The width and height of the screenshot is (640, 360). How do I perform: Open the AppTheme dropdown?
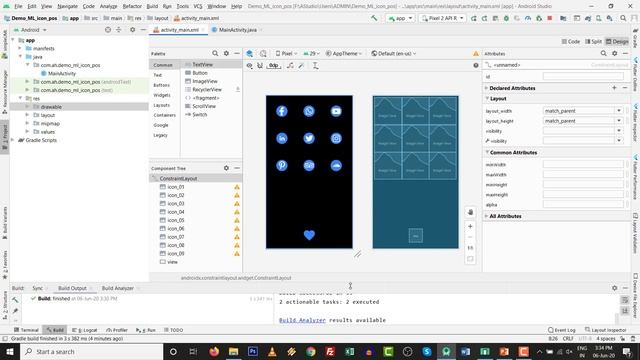point(344,53)
